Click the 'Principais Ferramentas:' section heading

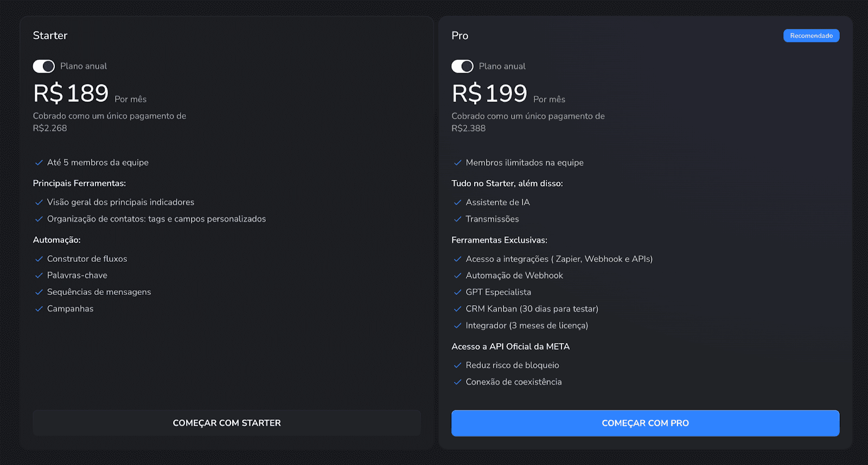click(79, 183)
